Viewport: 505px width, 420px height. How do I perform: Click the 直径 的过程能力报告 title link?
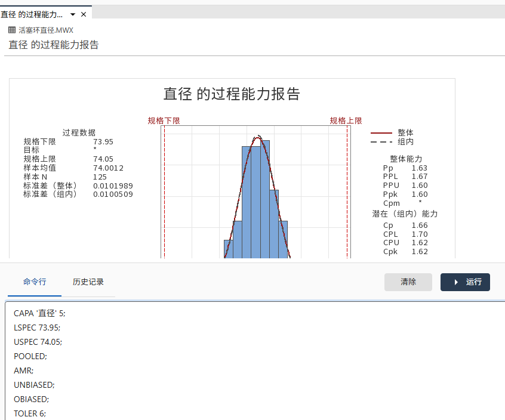click(53, 44)
